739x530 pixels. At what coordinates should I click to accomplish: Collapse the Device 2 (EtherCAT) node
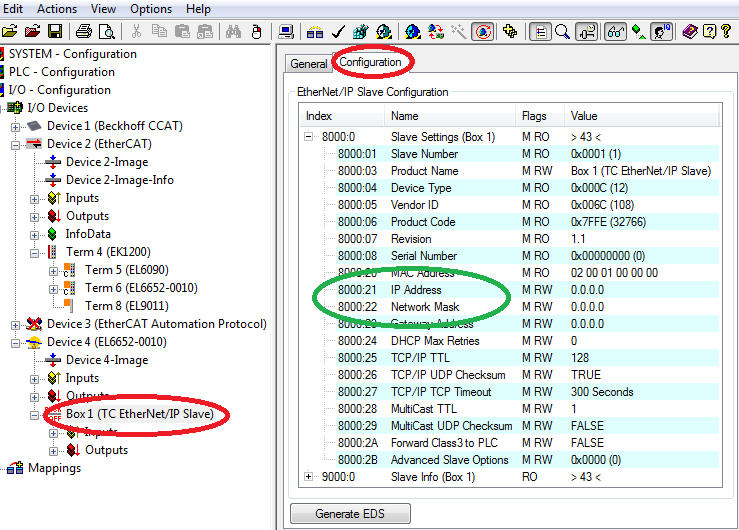pyautogui.click(x=16, y=145)
